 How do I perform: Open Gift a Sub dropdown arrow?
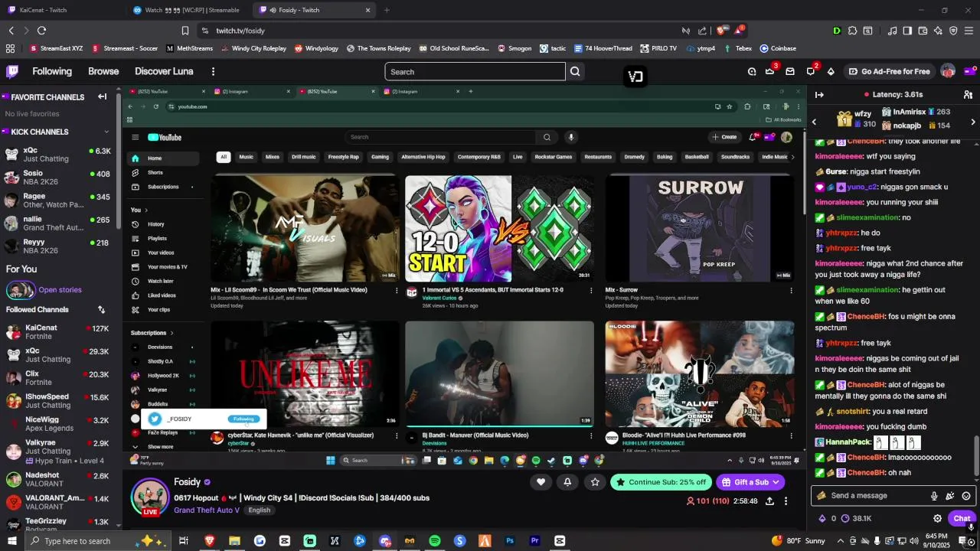(776, 482)
